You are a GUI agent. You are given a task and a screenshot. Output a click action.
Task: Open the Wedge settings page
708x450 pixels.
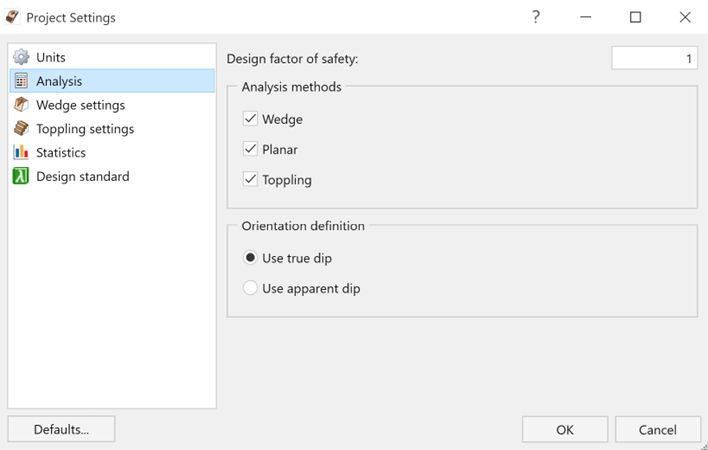pyautogui.click(x=80, y=105)
